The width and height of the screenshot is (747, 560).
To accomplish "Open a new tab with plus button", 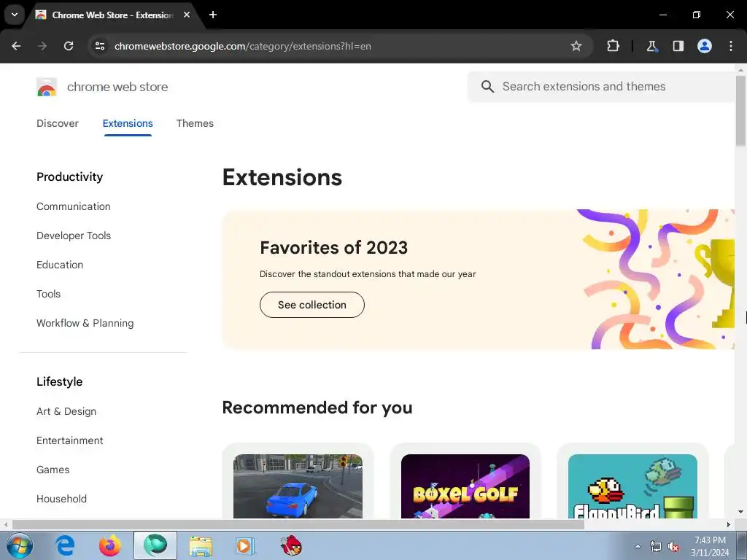I will click(x=213, y=15).
